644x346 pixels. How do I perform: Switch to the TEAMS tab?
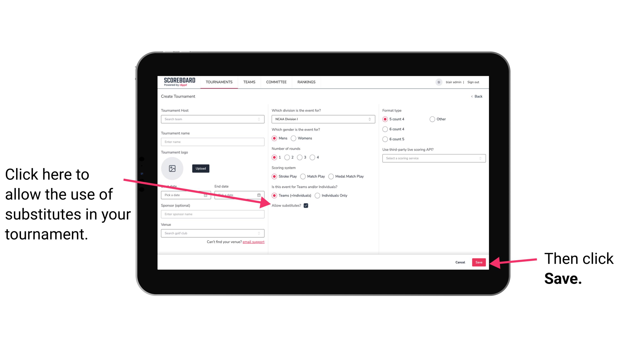coord(249,82)
